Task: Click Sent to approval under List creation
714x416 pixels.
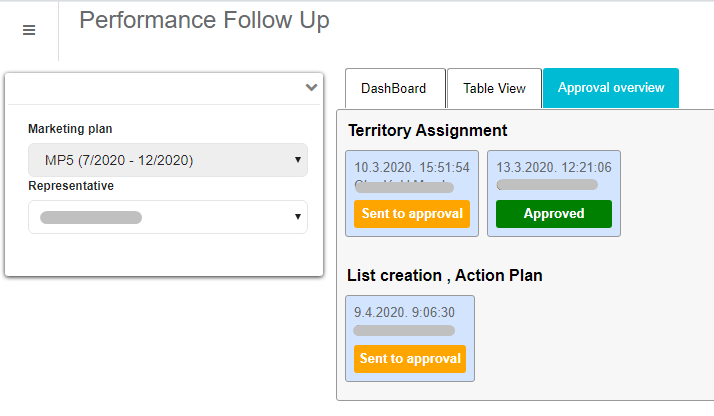Action: 410,359
